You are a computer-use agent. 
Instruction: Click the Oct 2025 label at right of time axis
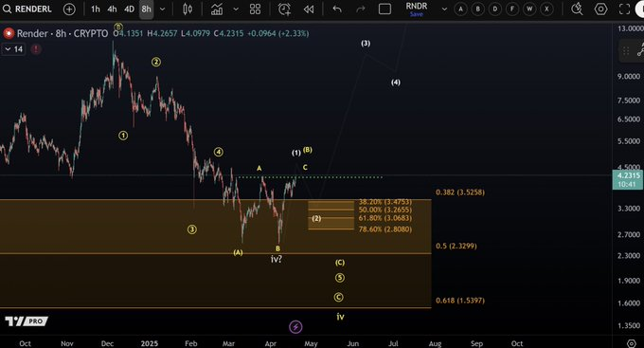[517, 343]
